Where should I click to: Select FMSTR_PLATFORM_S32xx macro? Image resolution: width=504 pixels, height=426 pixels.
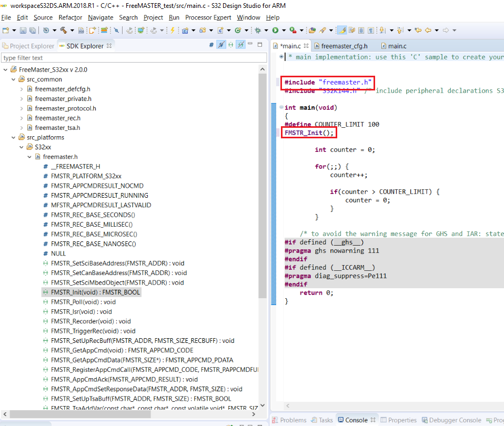86,176
